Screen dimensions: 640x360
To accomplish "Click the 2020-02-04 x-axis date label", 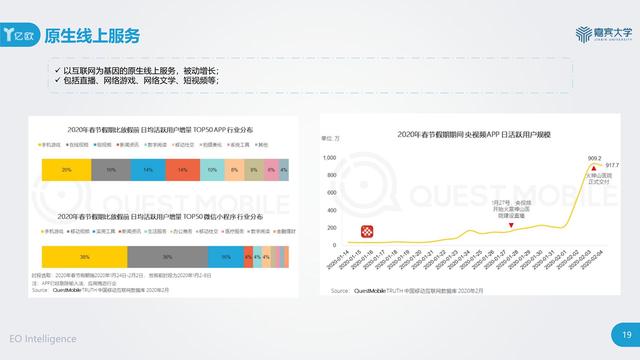I will 592,260.
